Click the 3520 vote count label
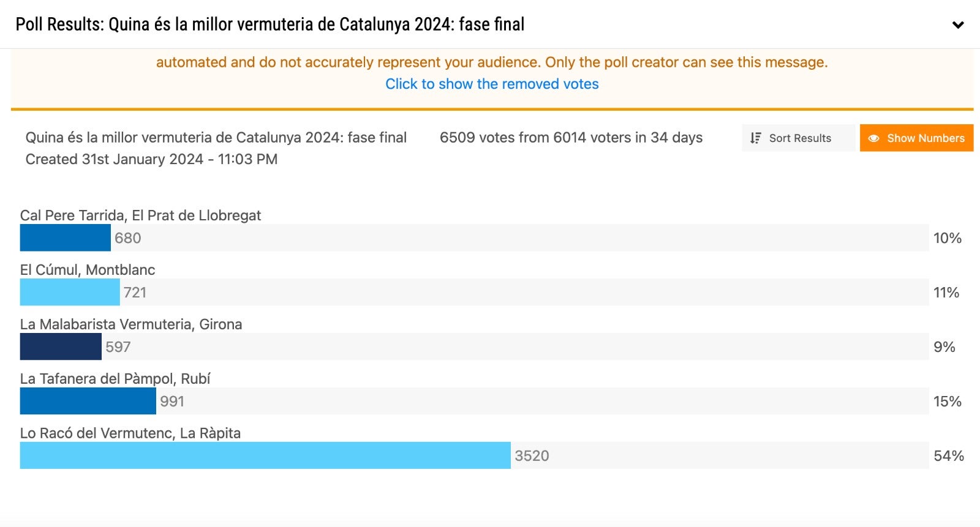This screenshot has height=527, width=980. 532,456
